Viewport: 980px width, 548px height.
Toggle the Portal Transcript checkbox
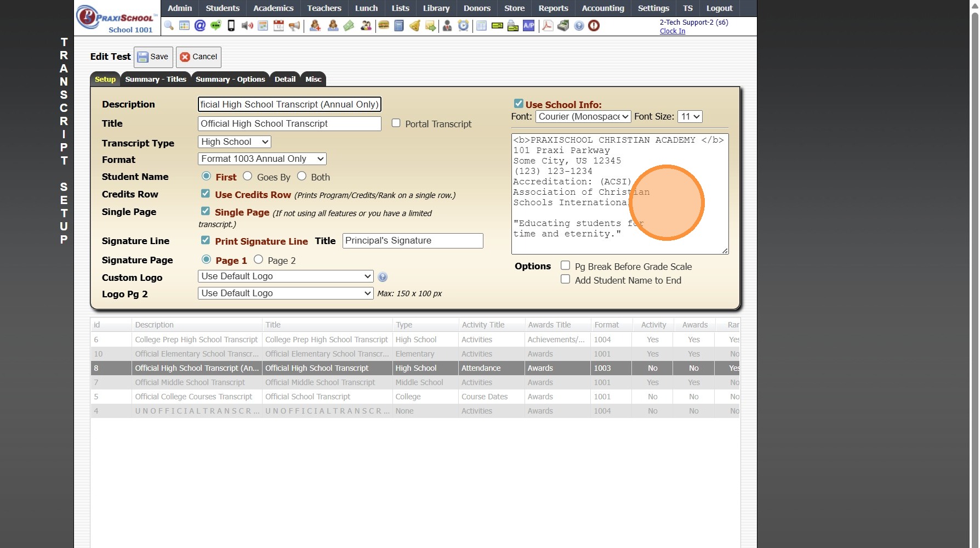396,123
